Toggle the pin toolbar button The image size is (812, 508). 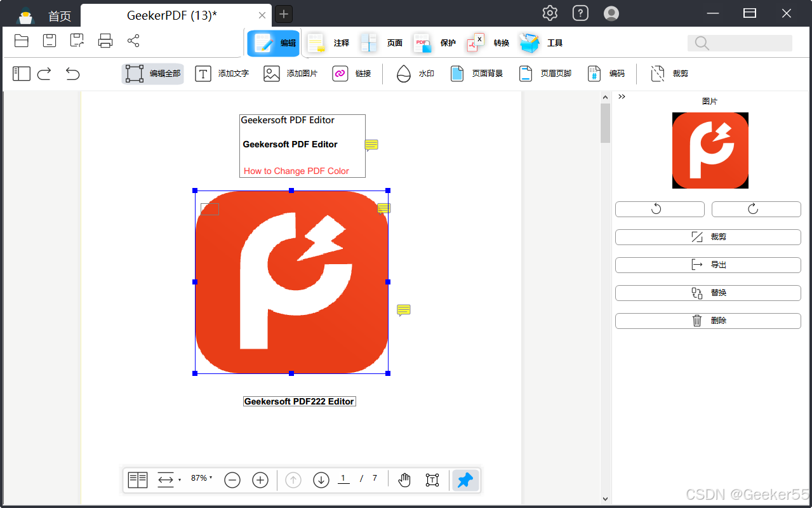tap(465, 480)
